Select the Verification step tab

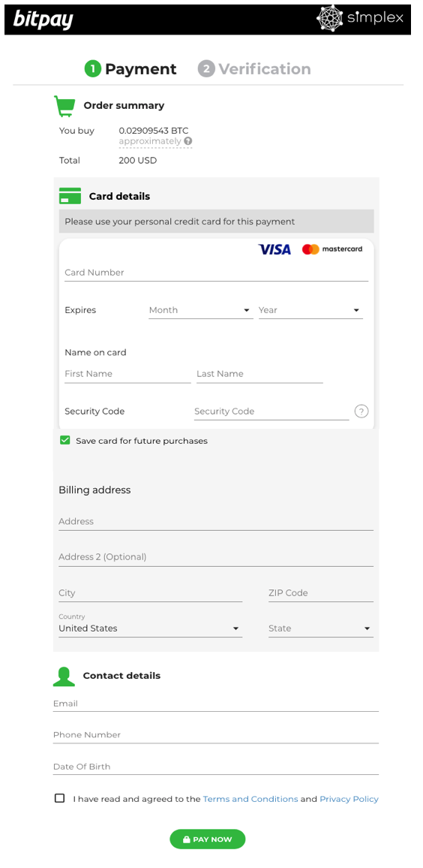pyautogui.click(x=254, y=69)
